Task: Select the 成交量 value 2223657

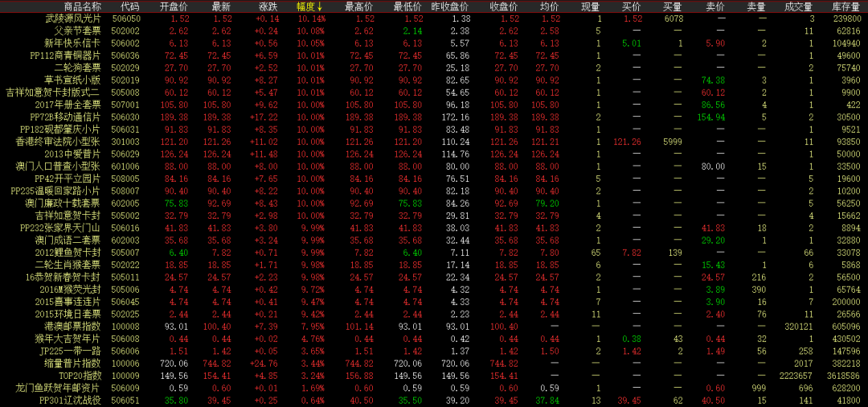Action: 796,375
